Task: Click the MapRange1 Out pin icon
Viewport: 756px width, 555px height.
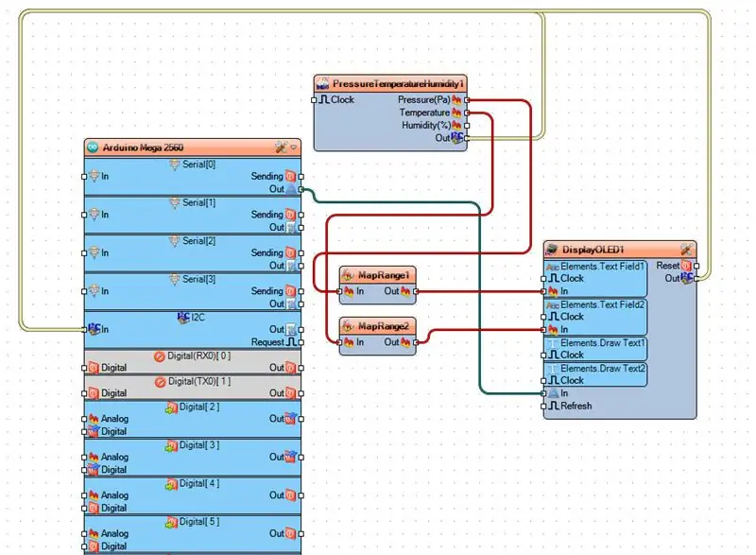Action: tap(405, 291)
